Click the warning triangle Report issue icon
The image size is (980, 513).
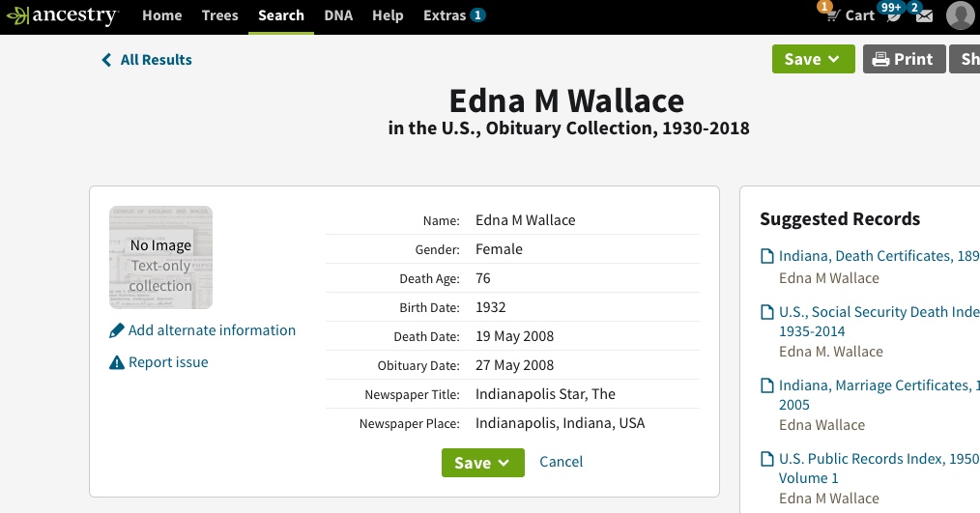click(x=116, y=362)
